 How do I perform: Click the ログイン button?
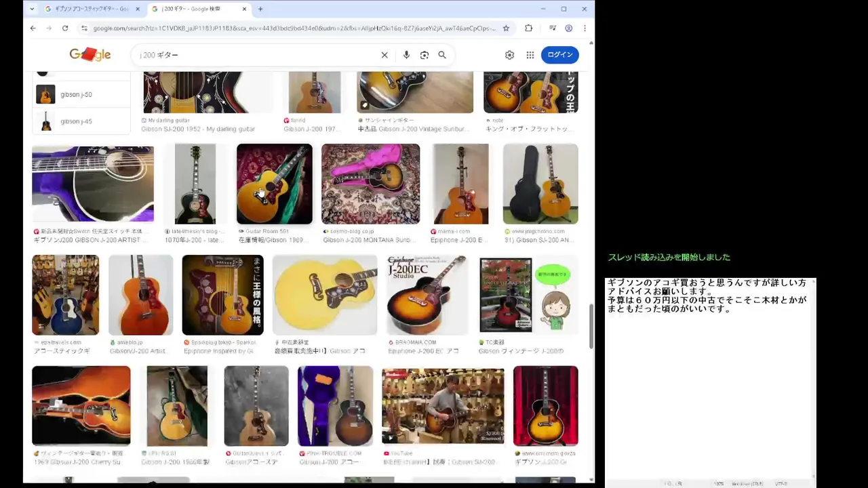[x=560, y=55]
